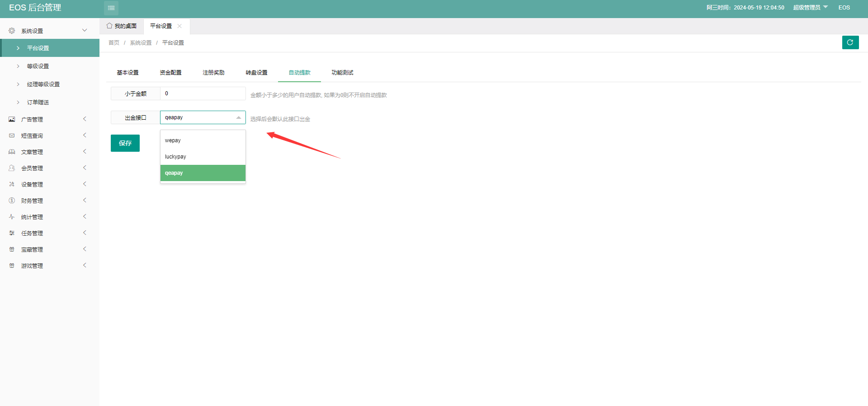
Task: Expand the 会员管理 menu chevron
Action: 85,168
